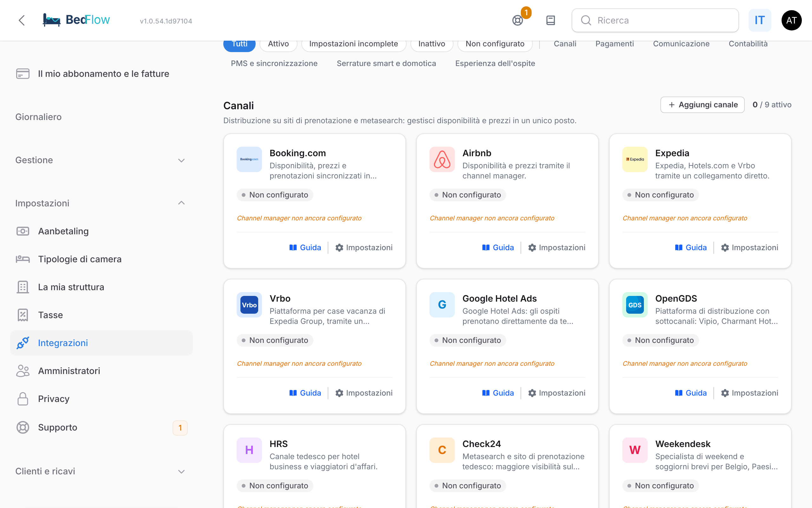Open Il mio abbonamento e le fatture

(101, 74)
